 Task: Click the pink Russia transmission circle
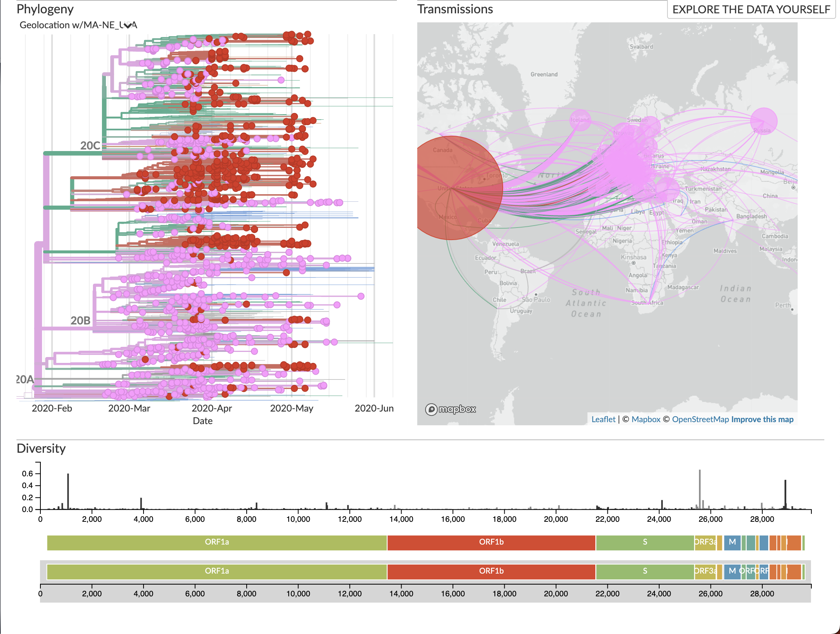point(764,121)
